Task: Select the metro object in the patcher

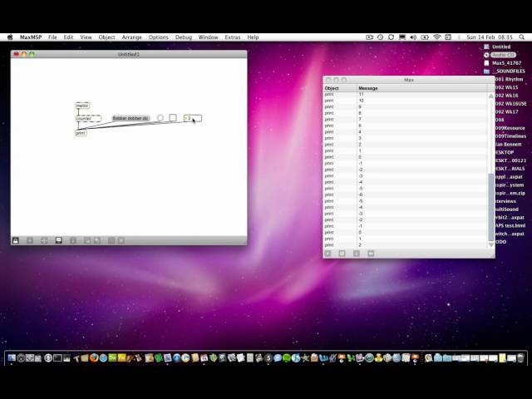Action: (x=82, y=106)
